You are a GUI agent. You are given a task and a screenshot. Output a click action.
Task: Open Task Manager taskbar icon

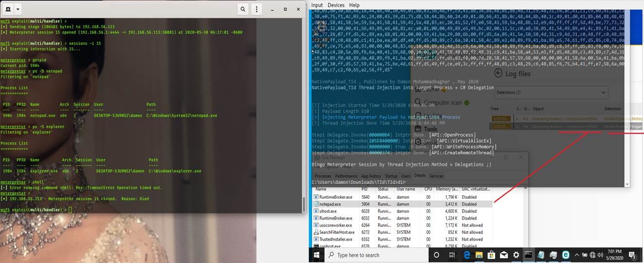point(553,255)
